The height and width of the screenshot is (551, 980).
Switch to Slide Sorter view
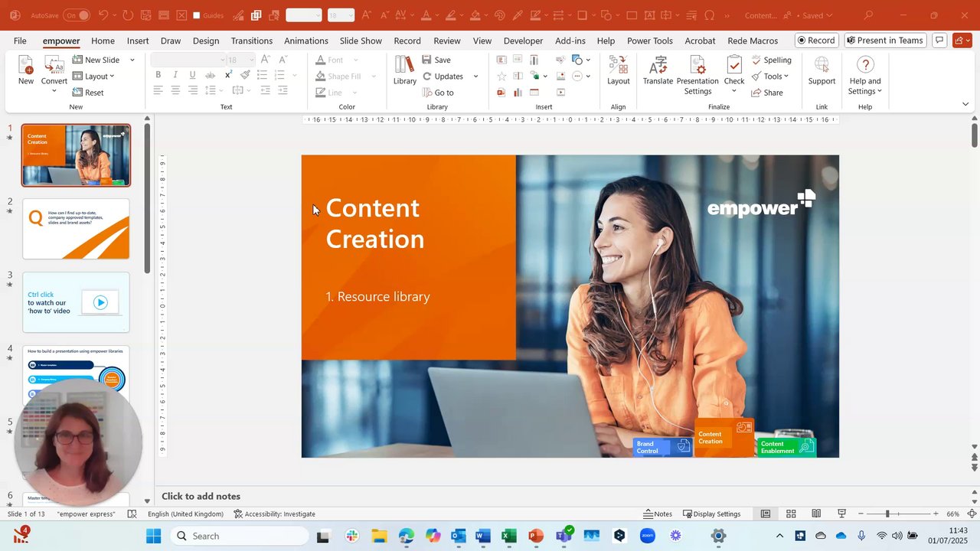pos(791,514)
